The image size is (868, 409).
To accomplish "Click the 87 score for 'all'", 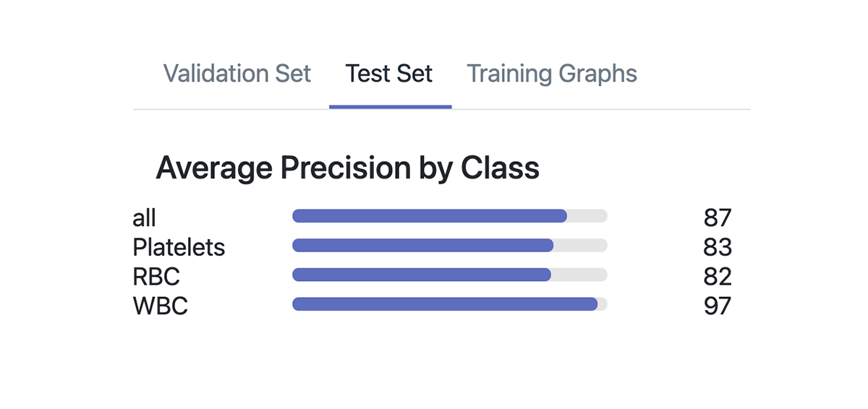I will 717,217.
